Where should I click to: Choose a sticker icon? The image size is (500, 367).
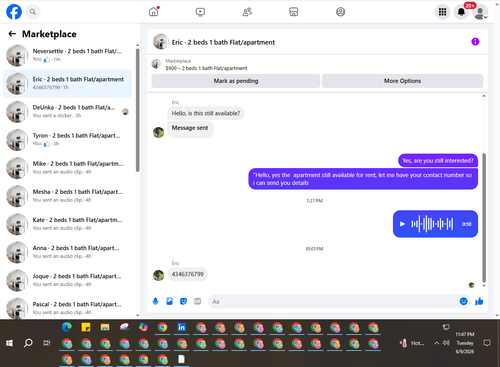coord(183,301)
